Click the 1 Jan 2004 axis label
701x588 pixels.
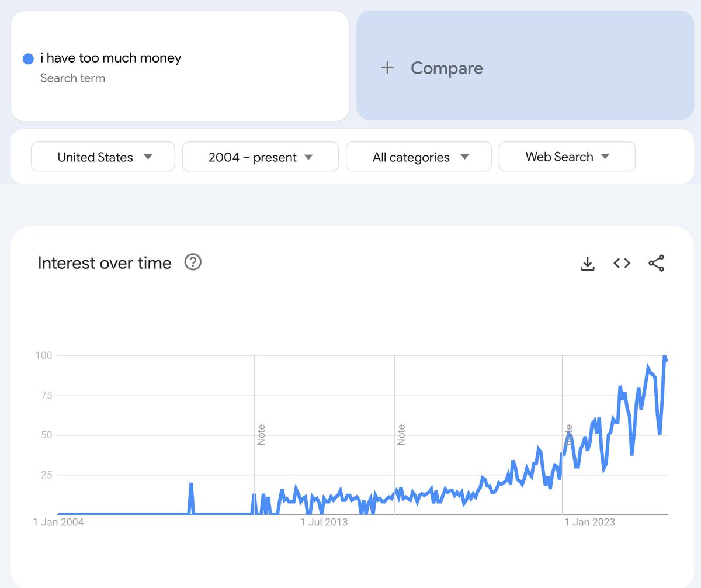coord(58,522)
